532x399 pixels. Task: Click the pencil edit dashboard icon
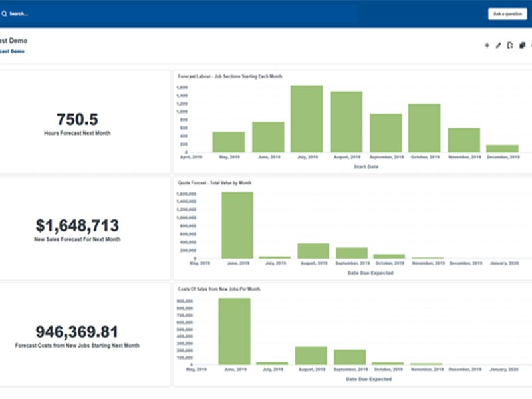coord(498,46)
